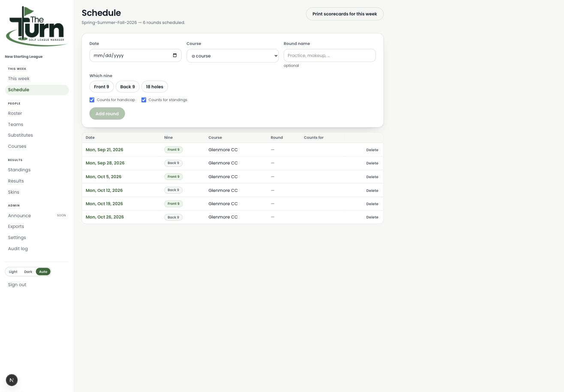Click Print scorecards for this week
564x392 pixels.
pos(345,14)
